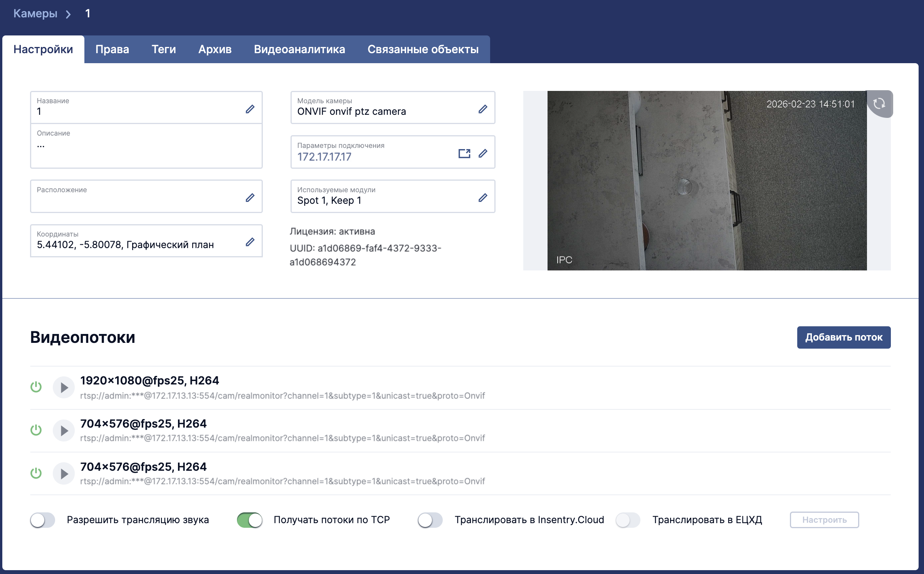Go back to Камеры breadcrumb link
The width and height of the screenshot is (924, 574).
pos(35,13)
